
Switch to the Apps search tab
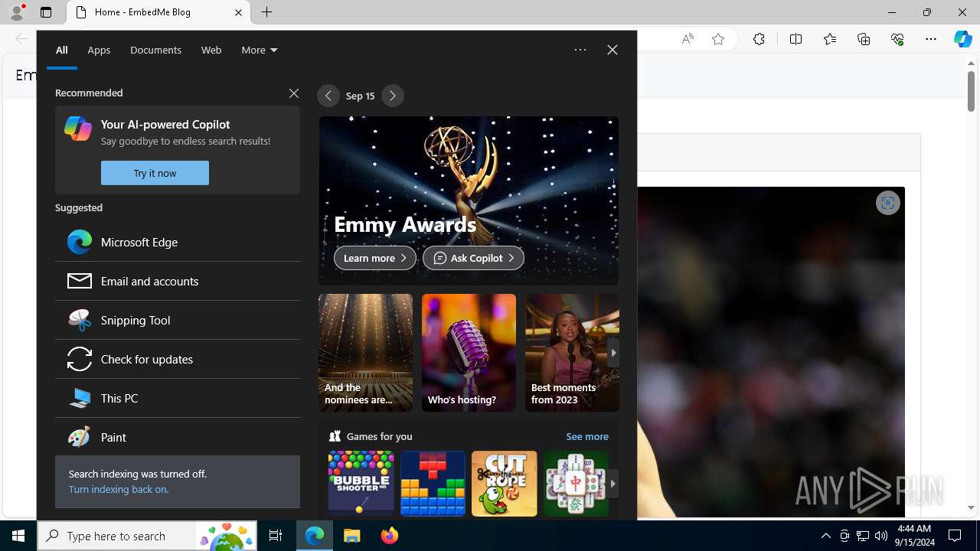point(99,50)
